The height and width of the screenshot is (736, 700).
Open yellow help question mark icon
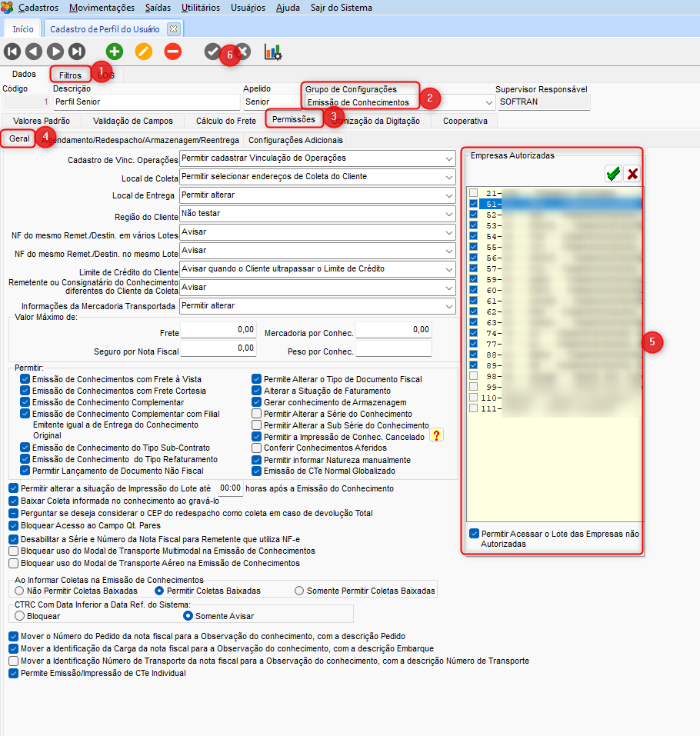point(437,435)
